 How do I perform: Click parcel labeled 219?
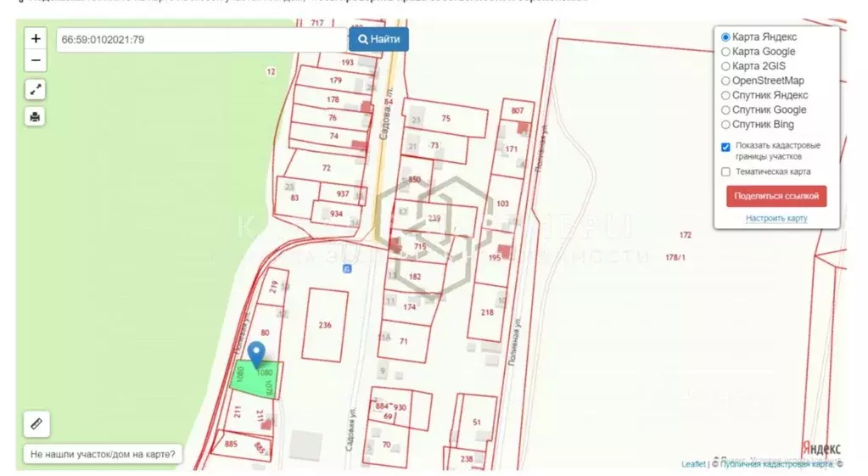coord(273,286)
